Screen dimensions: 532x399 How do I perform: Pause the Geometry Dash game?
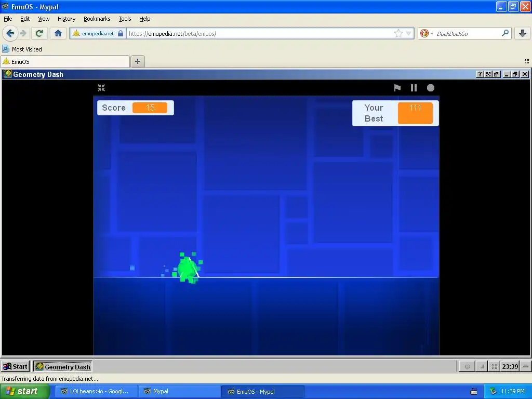[414, 88]
